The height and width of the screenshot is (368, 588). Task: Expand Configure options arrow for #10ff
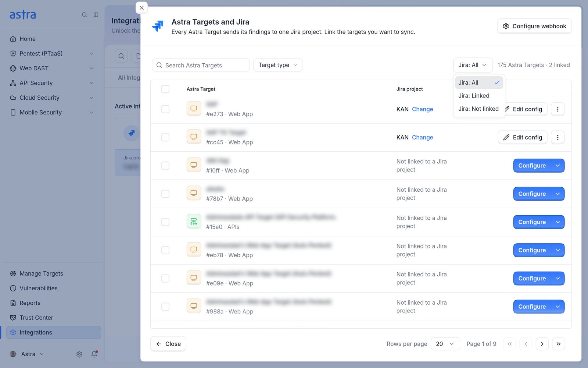point(557,166)
